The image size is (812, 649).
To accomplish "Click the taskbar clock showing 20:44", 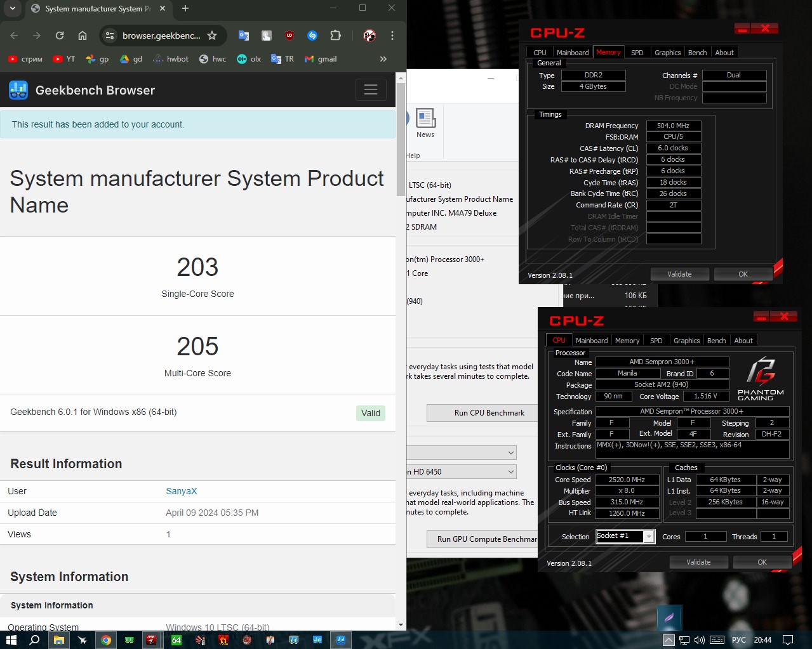I will 762,639.
